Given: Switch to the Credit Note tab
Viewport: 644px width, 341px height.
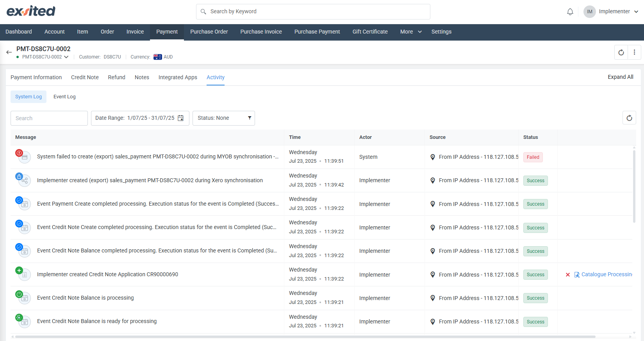Looking at the screenshot, I should [85, 77].
